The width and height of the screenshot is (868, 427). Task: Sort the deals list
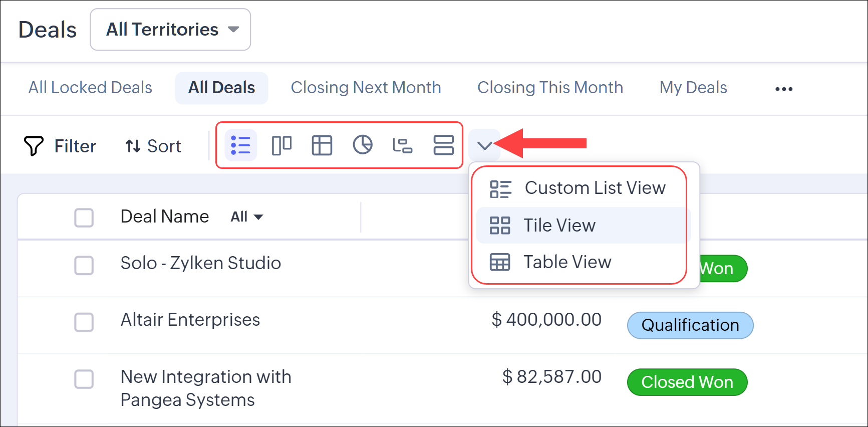pyautogui.click(x=153, y=146)
